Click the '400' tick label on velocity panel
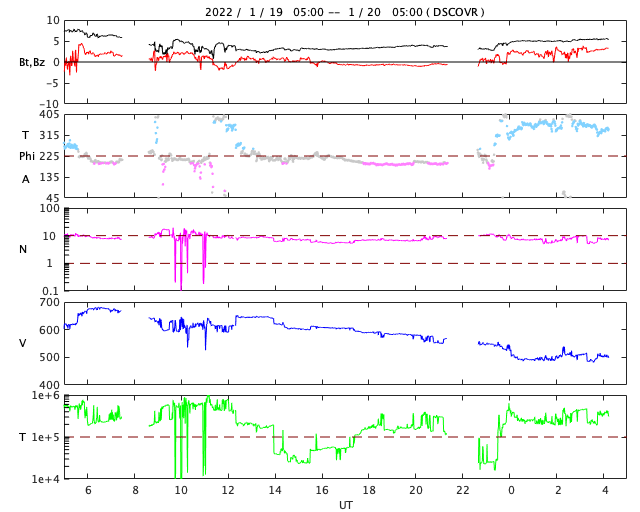The width and height of the screenshot is (640, 512). point(49,385)
